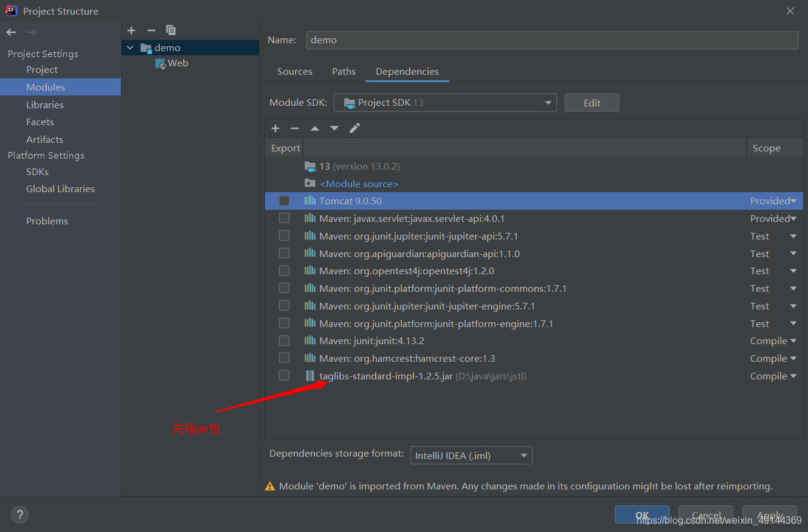Image resolution: width=808 pixels, height=532 pixels.
Task: Switch to the Sources tab
Action: [x=295, y=72]
